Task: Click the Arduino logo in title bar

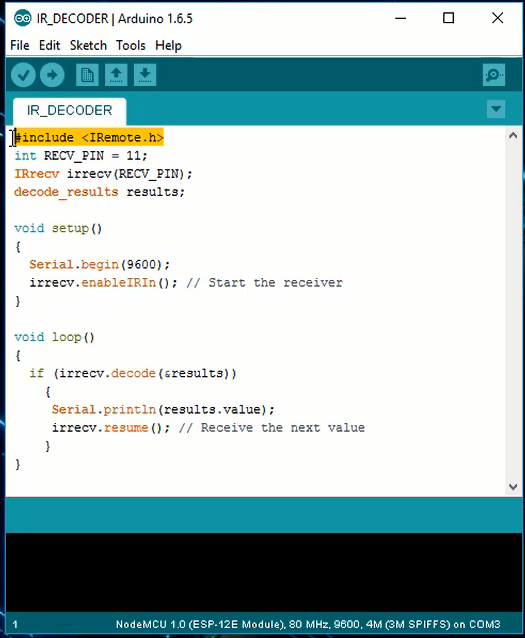Action: click(22, 18)
